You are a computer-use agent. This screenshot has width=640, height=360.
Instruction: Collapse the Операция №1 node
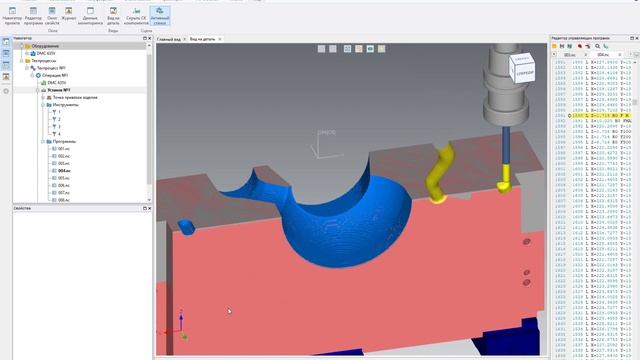pyautogui.click(x=32, y=76)
